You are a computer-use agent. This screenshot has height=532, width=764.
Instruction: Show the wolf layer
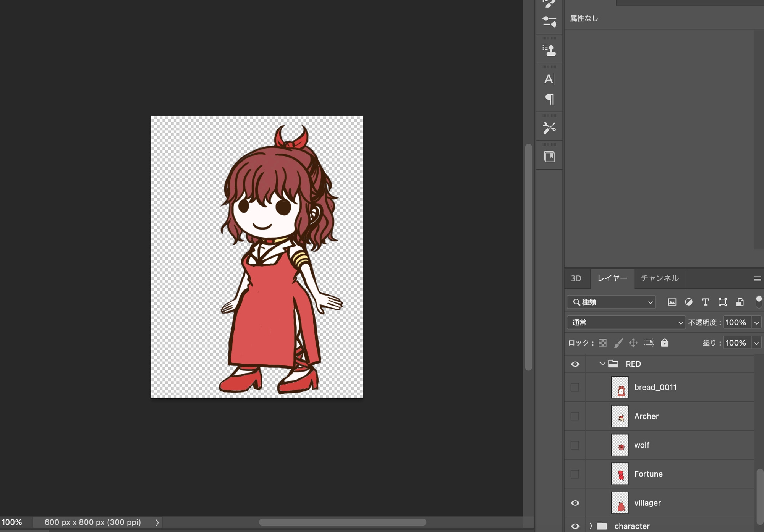[575, 445]
